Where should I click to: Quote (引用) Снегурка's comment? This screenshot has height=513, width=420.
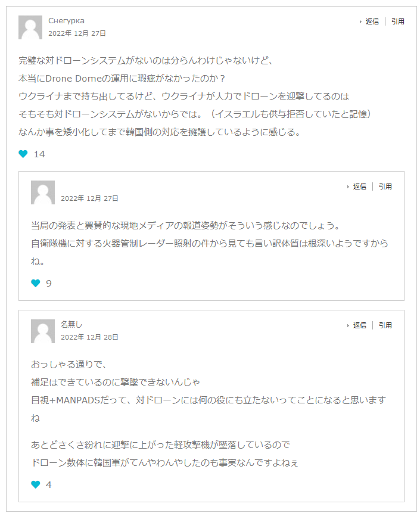(398, 21)
